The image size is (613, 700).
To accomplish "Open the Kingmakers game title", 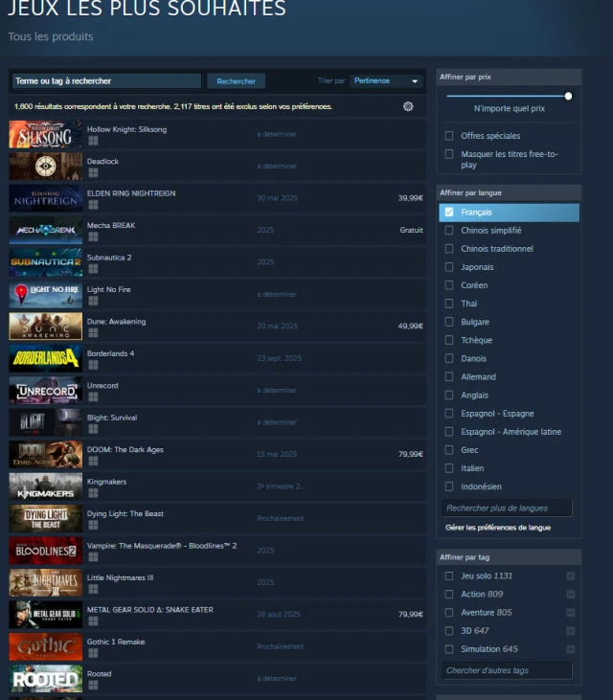I will 106,482.
